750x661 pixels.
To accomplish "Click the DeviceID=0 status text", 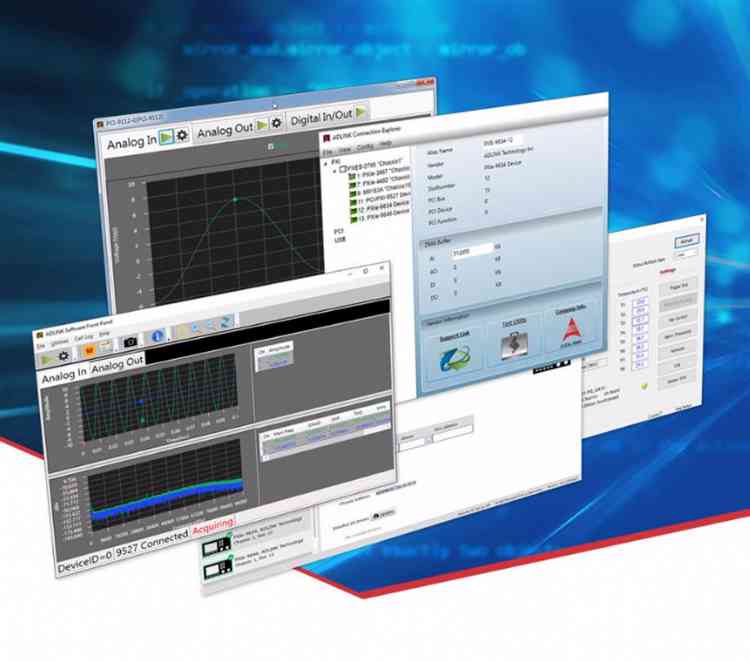I will click(84, 561).
